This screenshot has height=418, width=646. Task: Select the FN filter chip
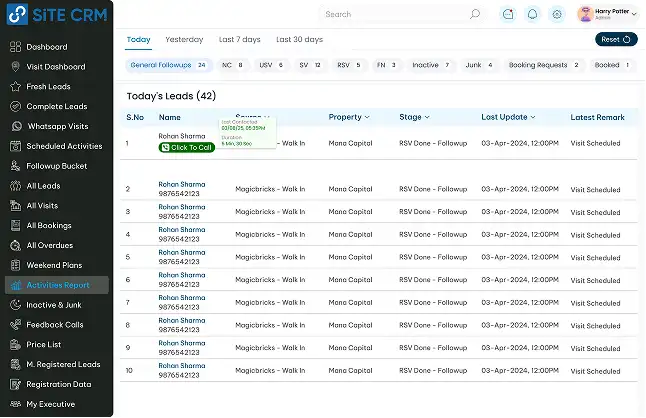click(386, 65)
